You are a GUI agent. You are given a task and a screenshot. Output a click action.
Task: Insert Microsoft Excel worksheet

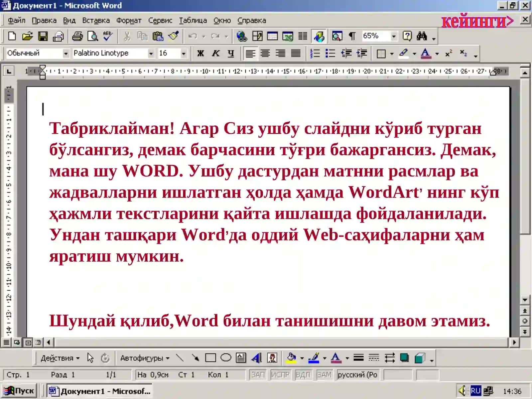tap(288, 36)
